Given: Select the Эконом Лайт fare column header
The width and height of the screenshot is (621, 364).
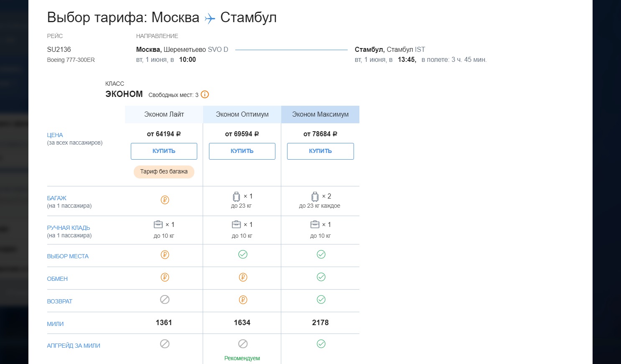Looking at the screenshot, I should click(164, 115).
